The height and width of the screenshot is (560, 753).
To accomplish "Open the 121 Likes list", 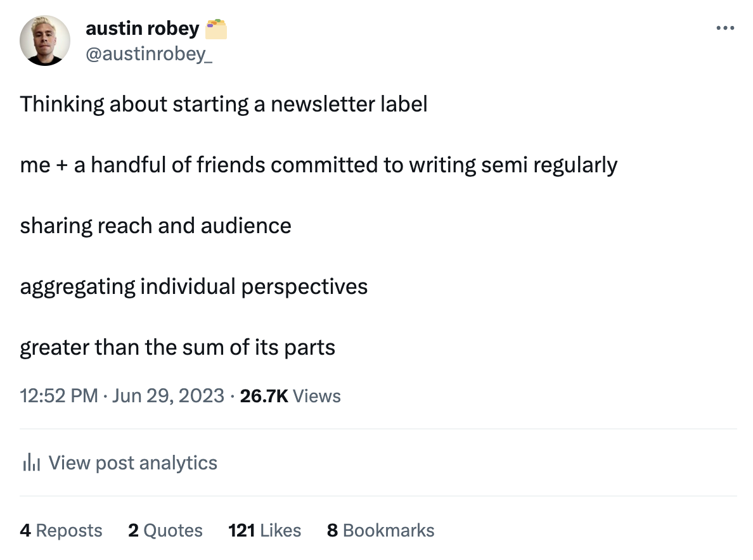I will click(264, 530).
